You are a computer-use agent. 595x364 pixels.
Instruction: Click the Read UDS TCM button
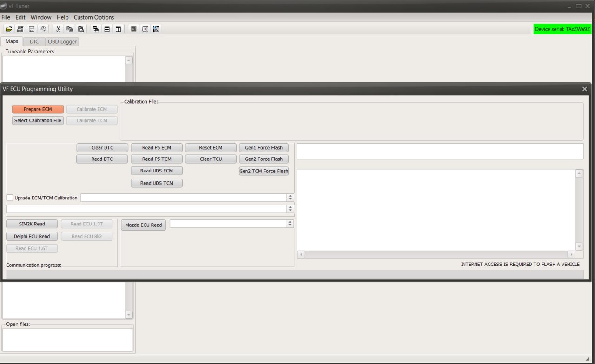tap(157, 183)
